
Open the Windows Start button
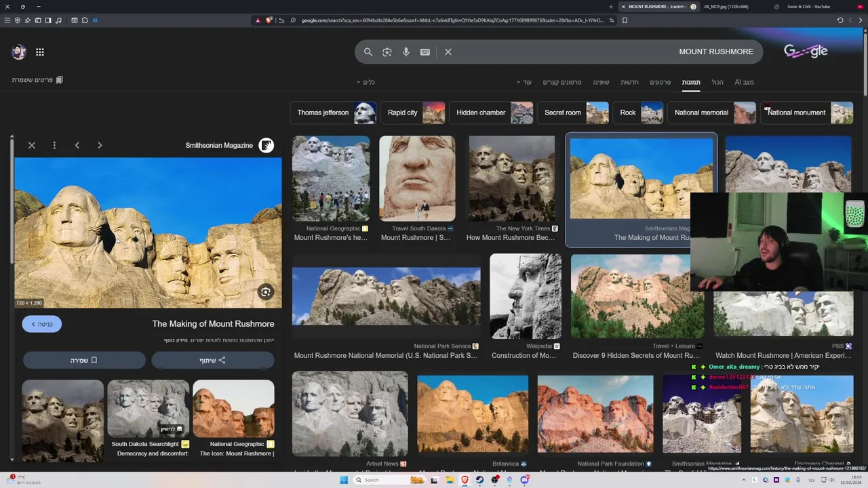click(344, 480)
